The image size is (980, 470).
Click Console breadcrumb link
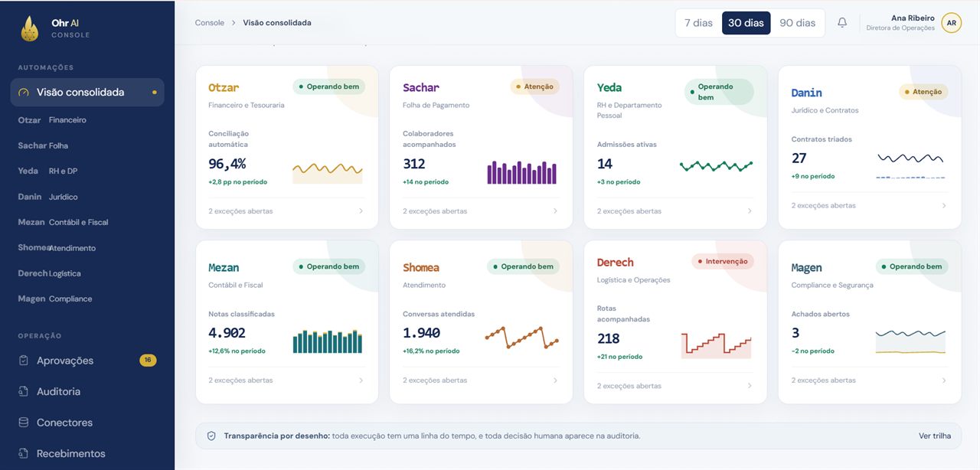pyautogui.click(x=210, y=23)
